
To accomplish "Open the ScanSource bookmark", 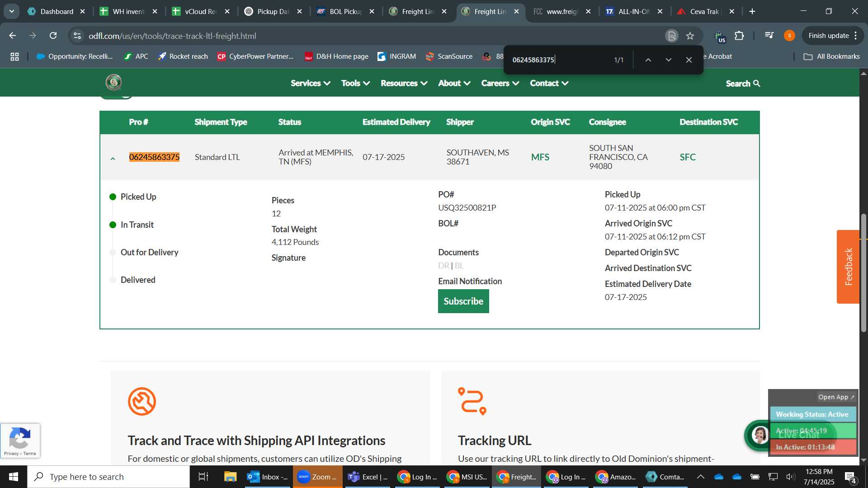I will pos(449,56).
